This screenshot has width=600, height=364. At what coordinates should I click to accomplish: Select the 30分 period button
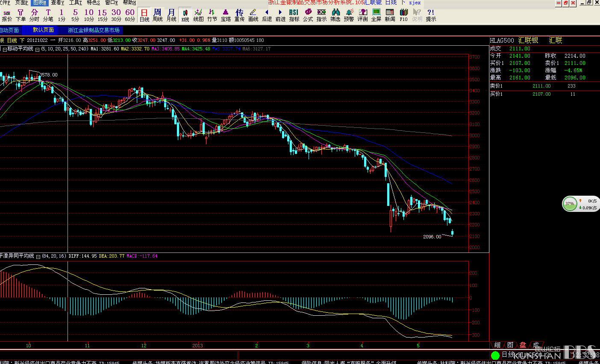pyautogui.click(x=116, y=15)
